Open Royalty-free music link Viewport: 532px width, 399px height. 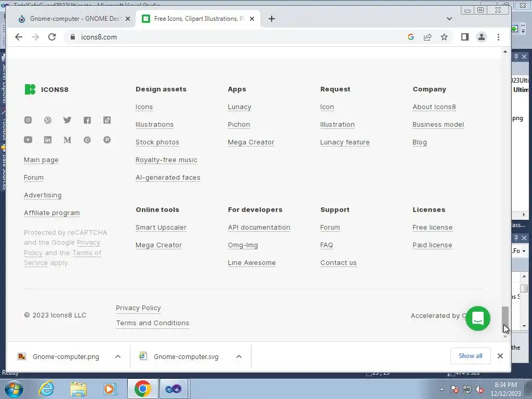click(166, 160)
